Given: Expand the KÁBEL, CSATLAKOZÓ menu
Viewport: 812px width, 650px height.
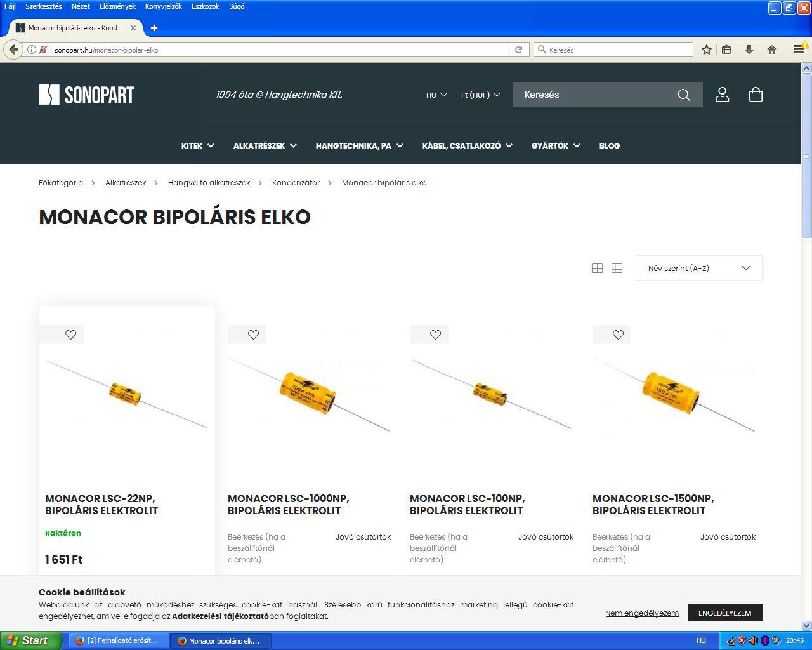Looking at the screenshot, I should 467,146.
